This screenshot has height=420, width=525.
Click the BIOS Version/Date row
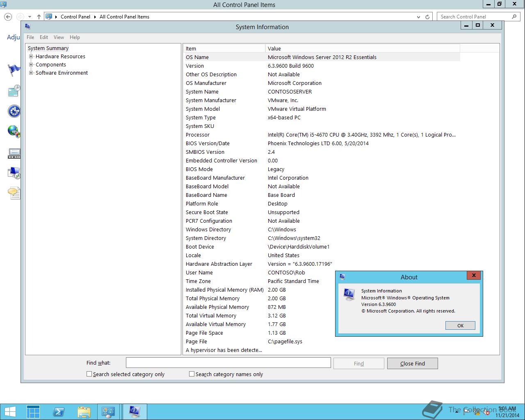point(322,144)
